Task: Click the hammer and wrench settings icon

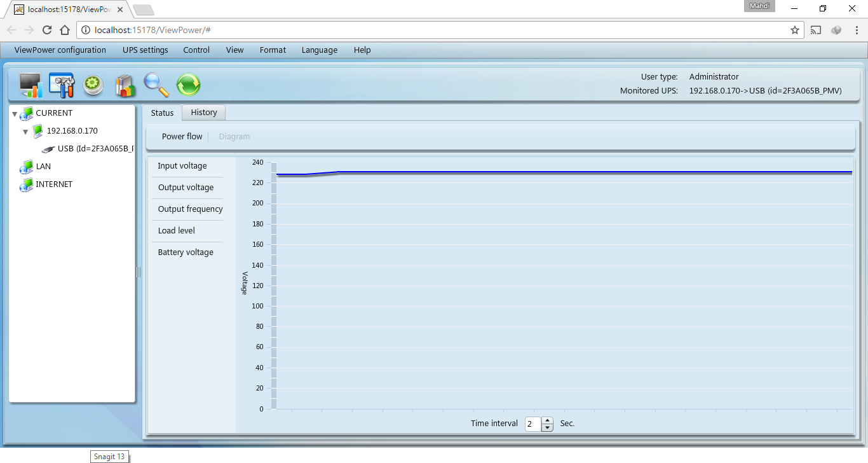Action: pyautogui.click(x=62, y=85)
